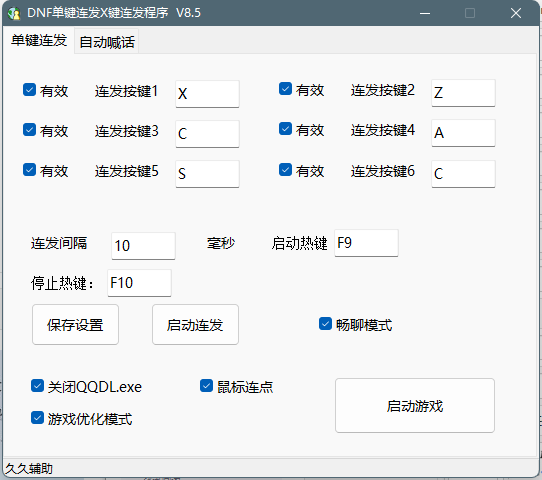Click the 保存设置 button
The height and width of the screenshot is (480, 542).
[x=75, y=324]
